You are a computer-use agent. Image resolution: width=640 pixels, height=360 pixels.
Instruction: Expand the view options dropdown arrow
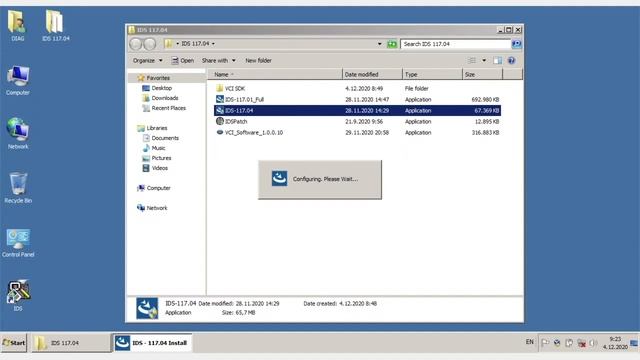(484, 60)
